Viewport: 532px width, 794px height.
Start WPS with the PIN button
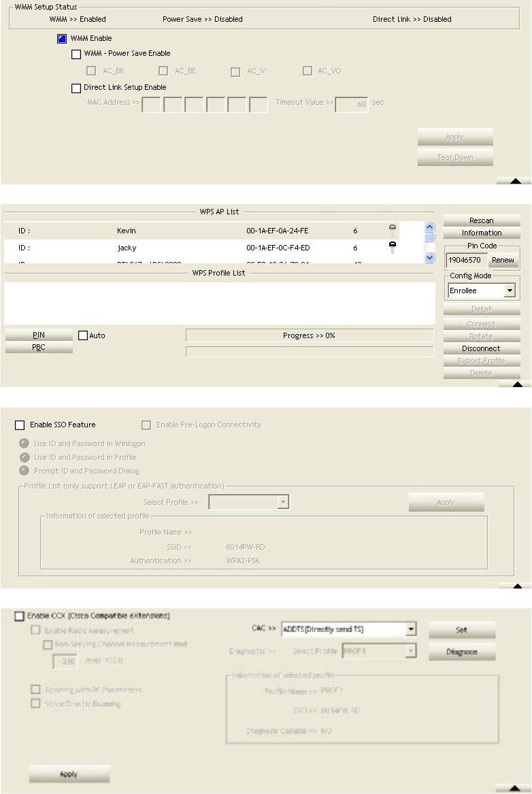39,335
